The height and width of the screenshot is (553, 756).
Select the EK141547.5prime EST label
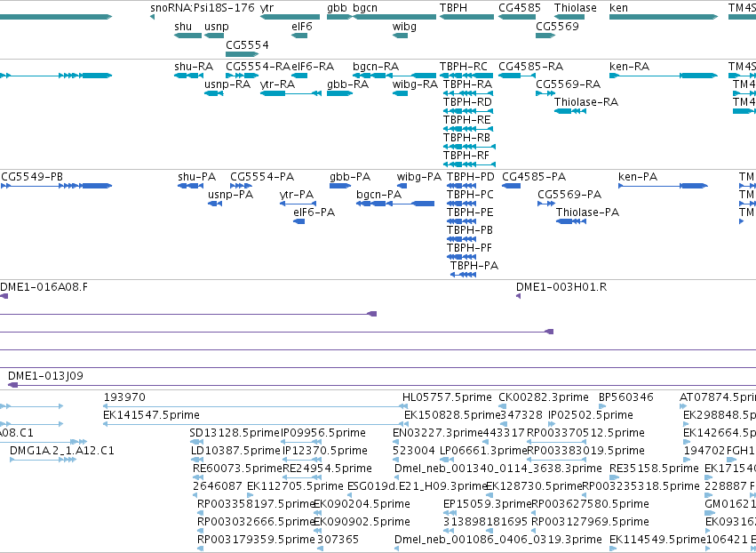coord(151,415)
